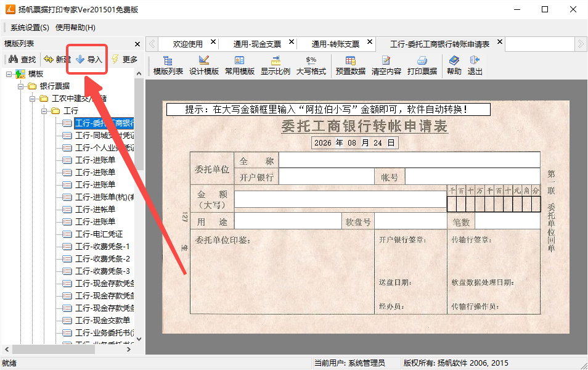This screenshot has height=370, width=588.
Task: Open 大写格式 format tool
Action: (311, 65)
